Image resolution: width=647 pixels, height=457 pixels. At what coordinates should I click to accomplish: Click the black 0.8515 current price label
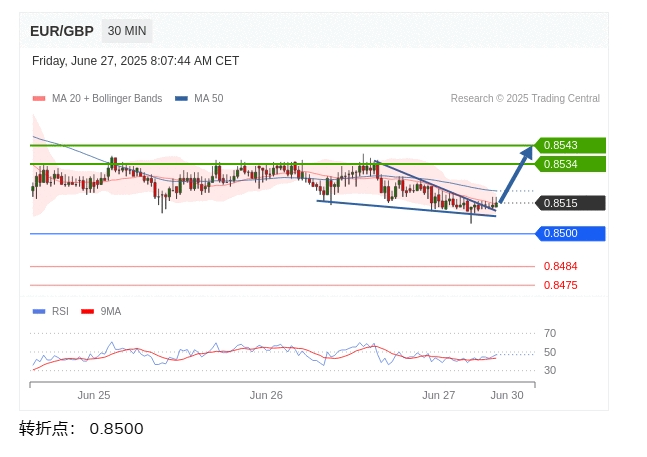570,203
